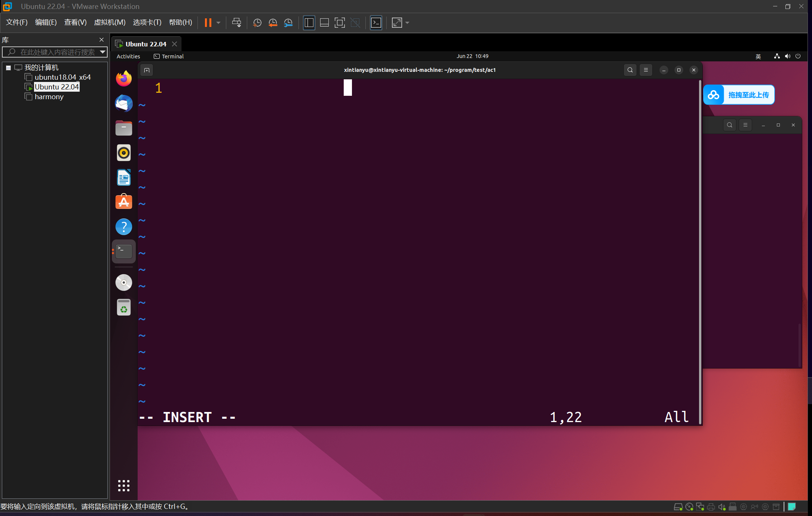Screen dimensions: 812x516
Task: Open the Trash from the Ubuntu dock
Action: [x=123, y=307]
